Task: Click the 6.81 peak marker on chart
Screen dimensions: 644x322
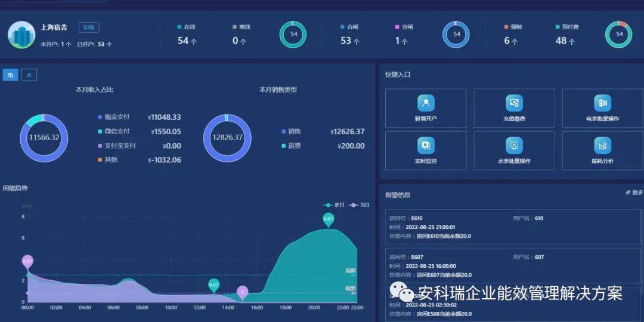Action: point(328,219)
